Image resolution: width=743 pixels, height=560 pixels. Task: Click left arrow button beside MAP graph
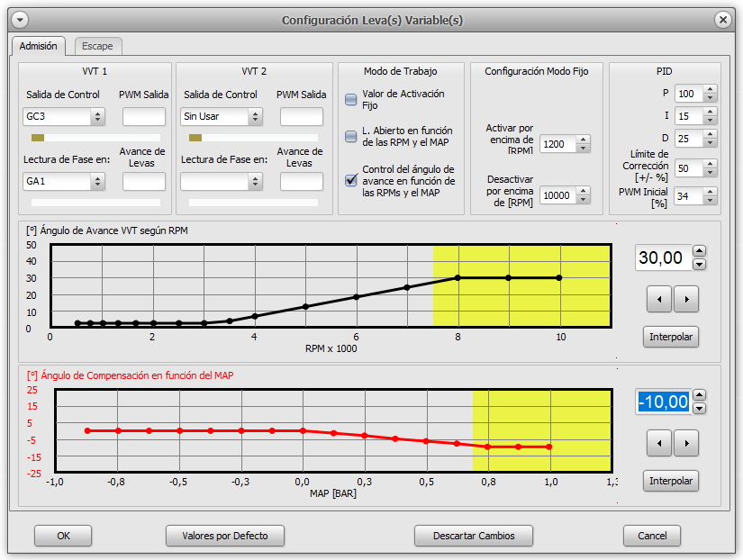click(x=660, y=442)
